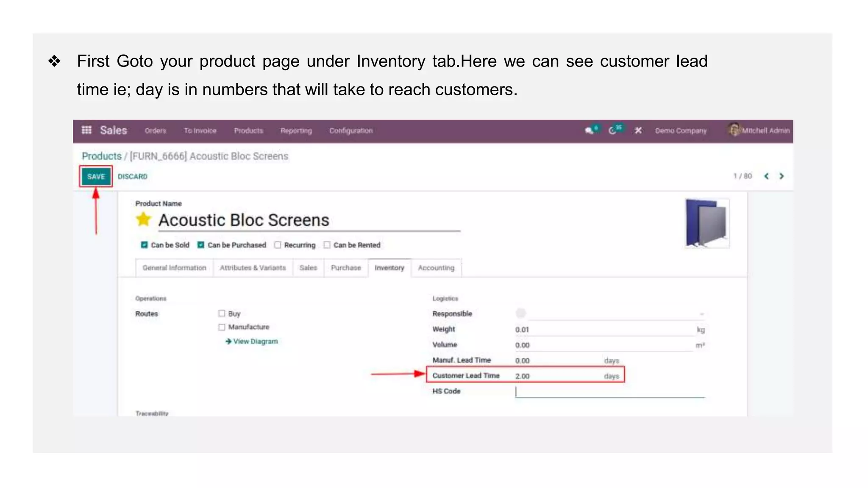Click the Sales app title
The image size is (868, 488).
(114, 130)
